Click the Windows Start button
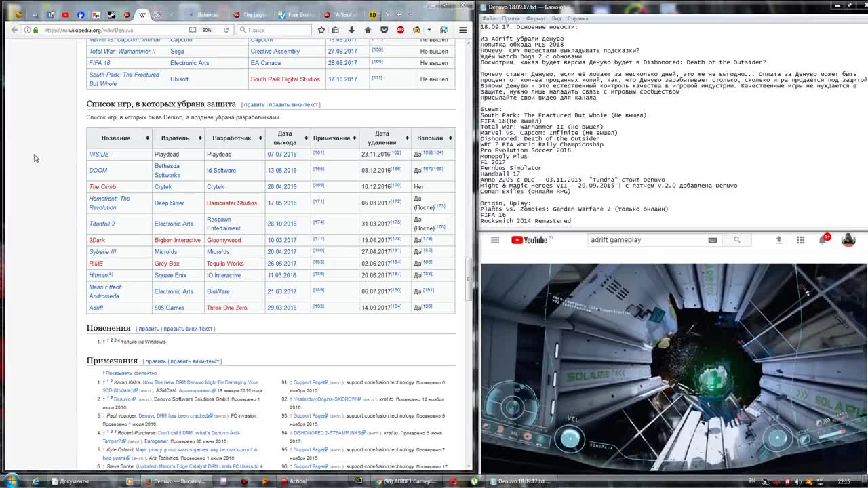This screenshot has height=488, width=868. 12,481
